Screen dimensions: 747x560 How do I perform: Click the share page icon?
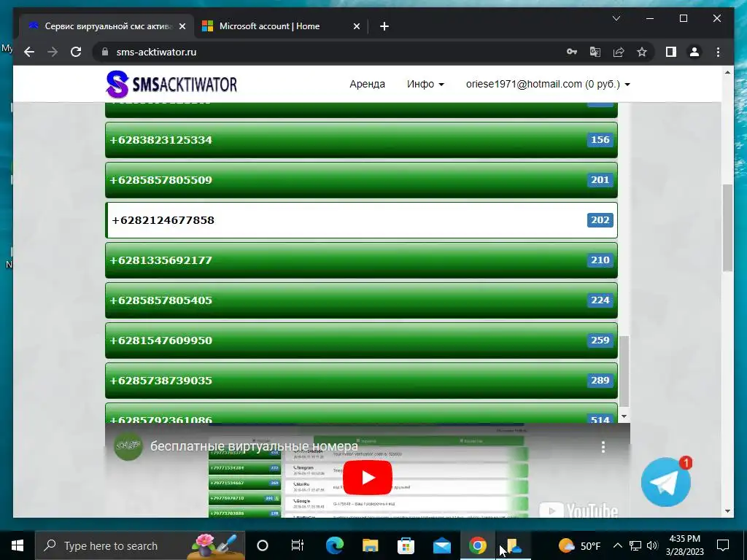619,52
